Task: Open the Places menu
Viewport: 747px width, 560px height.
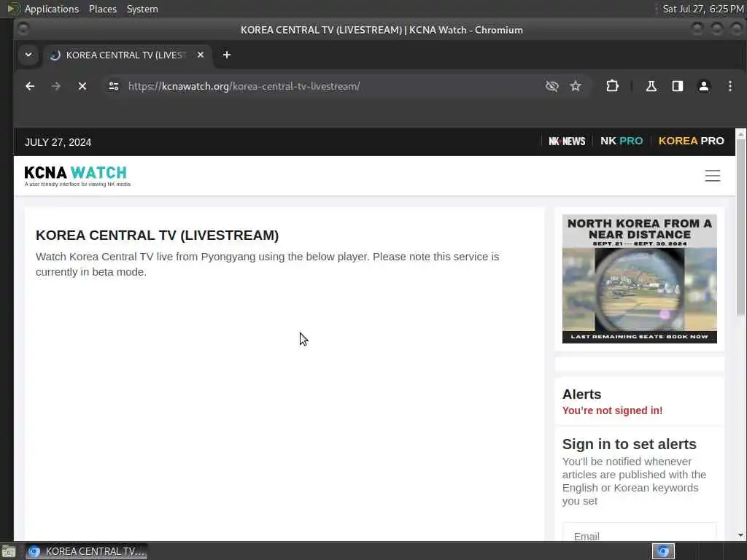Action: point(103,9)
